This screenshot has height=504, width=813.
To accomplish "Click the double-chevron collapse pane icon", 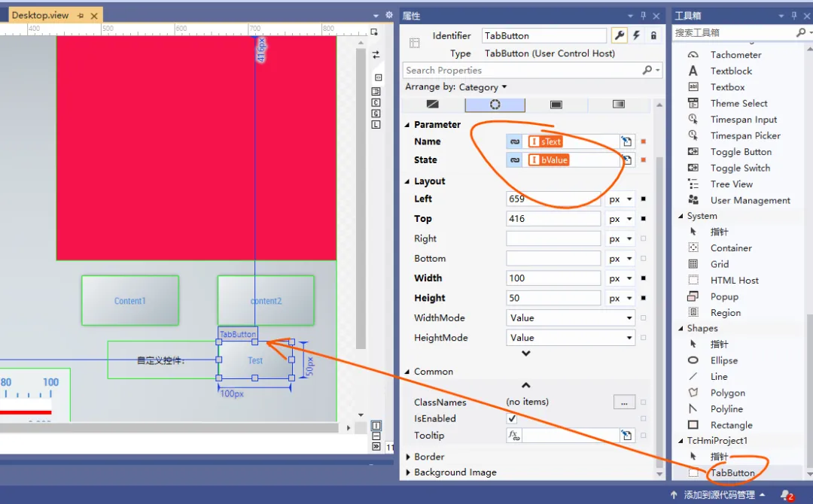I will tap(376, 447).
